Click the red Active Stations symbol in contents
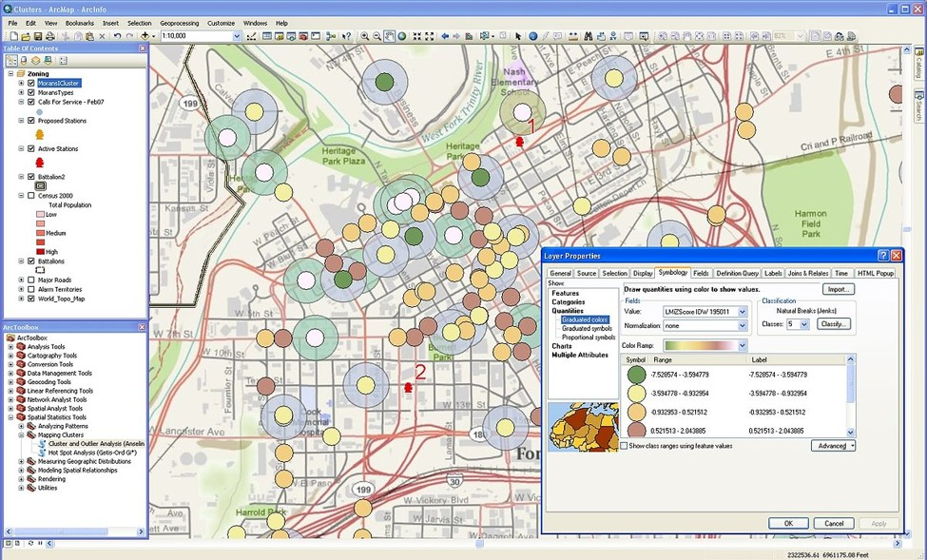This screenshot has height=560, width=927. [x=40, y=162]
